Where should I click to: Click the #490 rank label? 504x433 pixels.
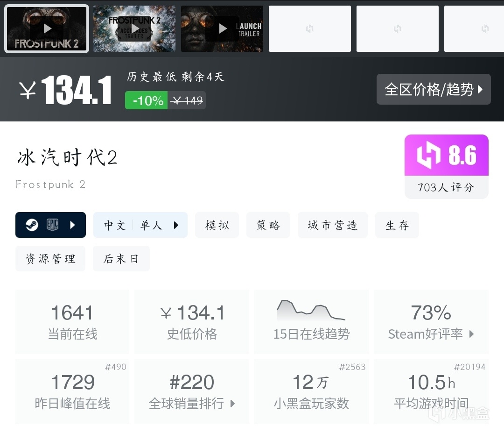pyautogui.click(x=115, y=367)
